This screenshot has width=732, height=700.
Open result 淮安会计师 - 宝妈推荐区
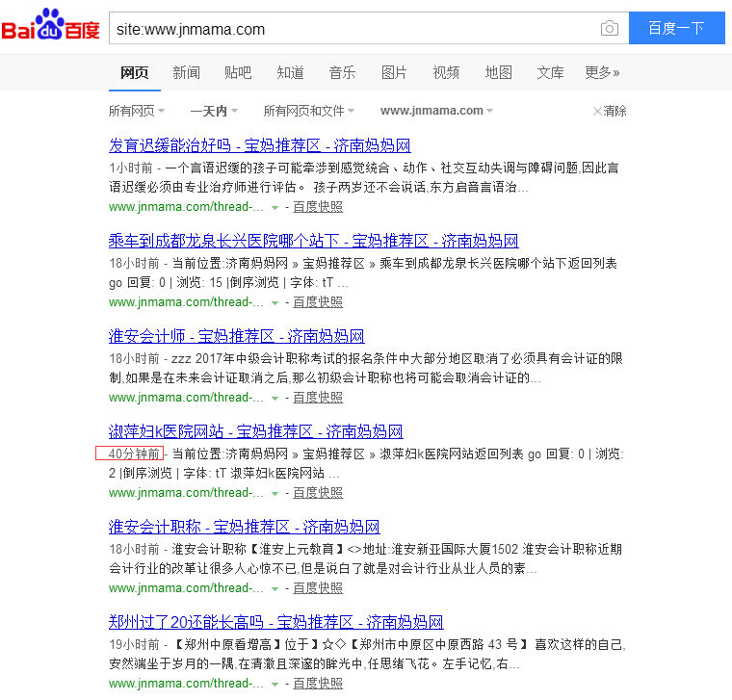coord(237,336)
